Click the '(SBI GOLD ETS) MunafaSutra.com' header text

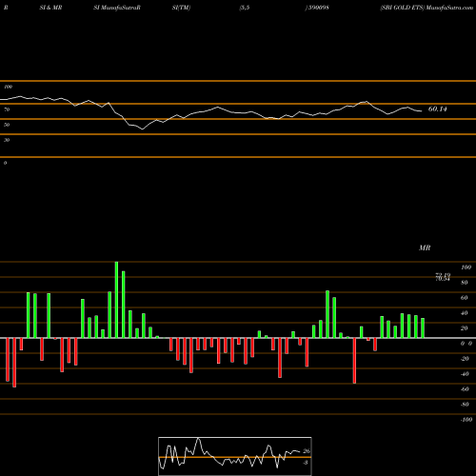tap(426, 8)
